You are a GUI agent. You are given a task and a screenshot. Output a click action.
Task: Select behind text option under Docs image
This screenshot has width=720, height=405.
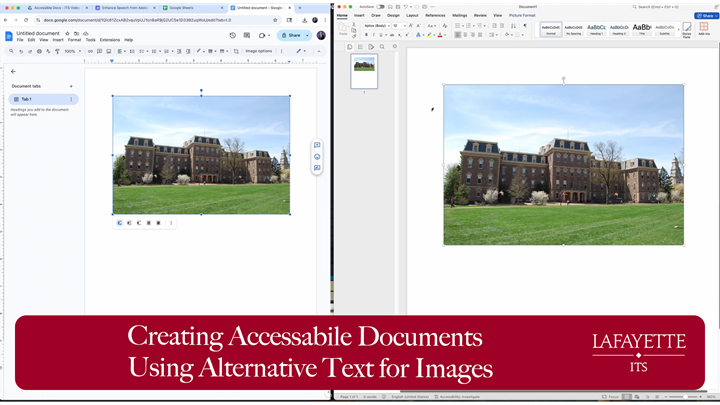148,223
